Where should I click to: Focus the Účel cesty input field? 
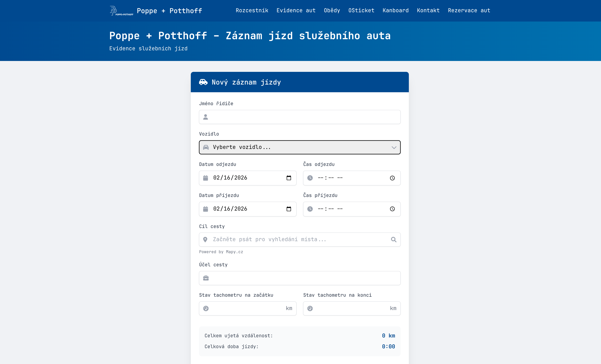300,278
